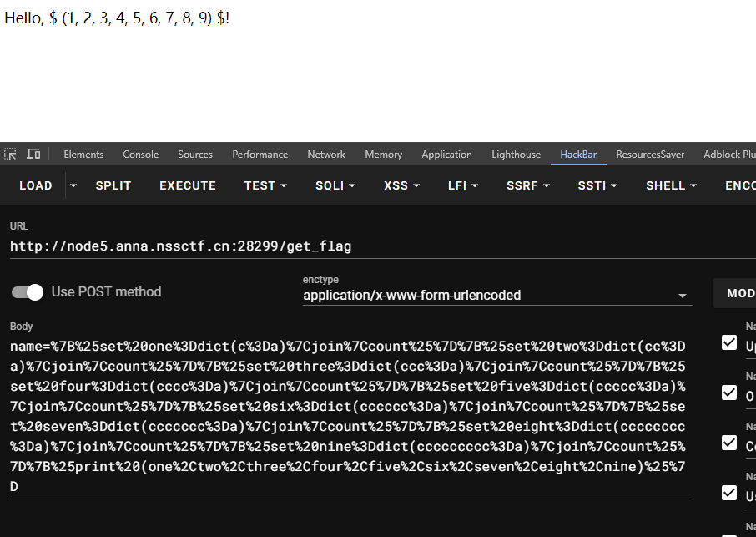756x537 pixels.
Task: Open the LFI dropdown menu
Action: click(462, 185)
